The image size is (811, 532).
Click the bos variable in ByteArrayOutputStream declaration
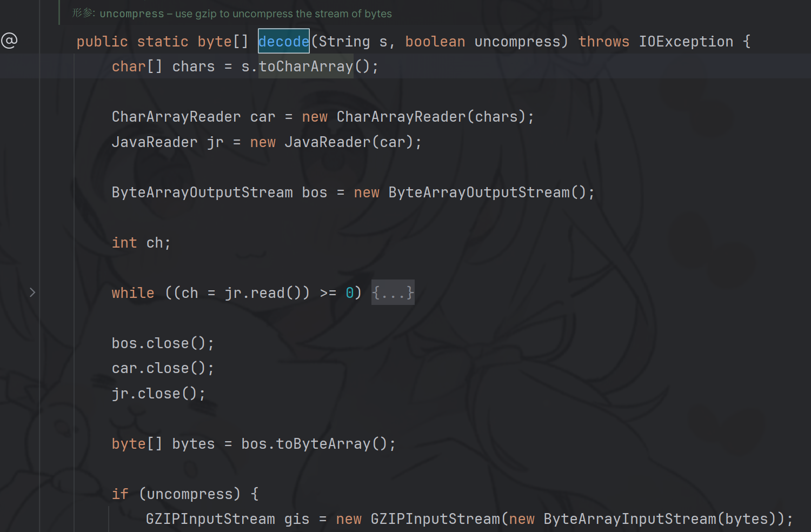point(314,192)
